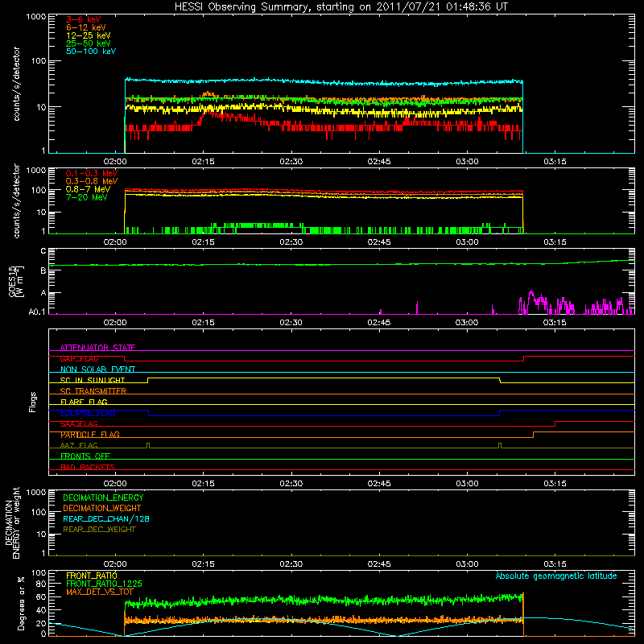This screenshot has width=644, height=644.
Task: Click the yellow FRONT_RATIO legend label
Action: (92, 576)
